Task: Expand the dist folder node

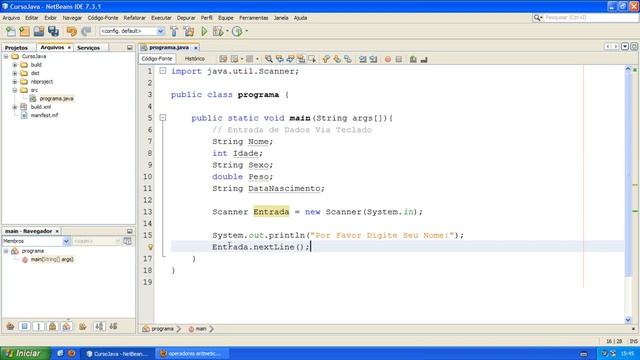Action: 15,73
